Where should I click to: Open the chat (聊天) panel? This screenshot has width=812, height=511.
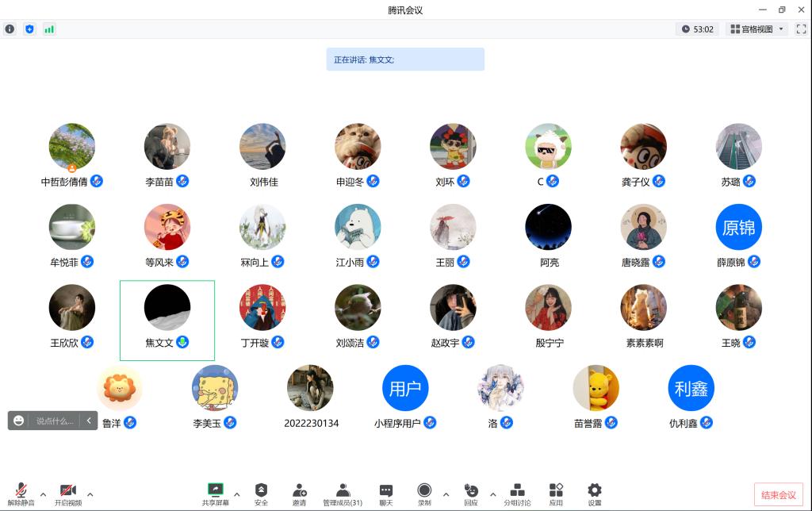[385, 493]
